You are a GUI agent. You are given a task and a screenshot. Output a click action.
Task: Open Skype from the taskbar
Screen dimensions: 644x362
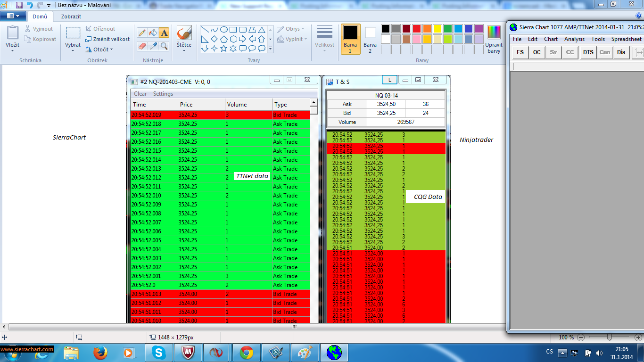tap(159, 353)
